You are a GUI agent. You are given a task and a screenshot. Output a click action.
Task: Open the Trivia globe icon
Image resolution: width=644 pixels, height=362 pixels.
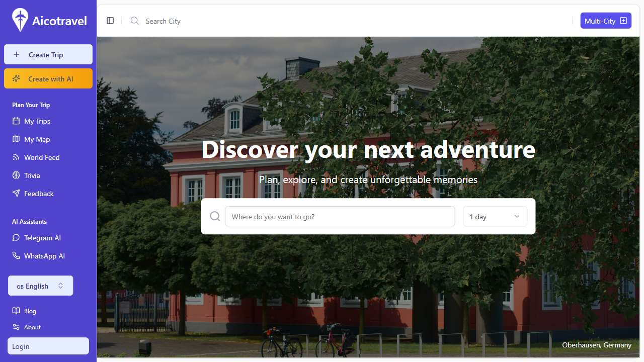[16, 175]
